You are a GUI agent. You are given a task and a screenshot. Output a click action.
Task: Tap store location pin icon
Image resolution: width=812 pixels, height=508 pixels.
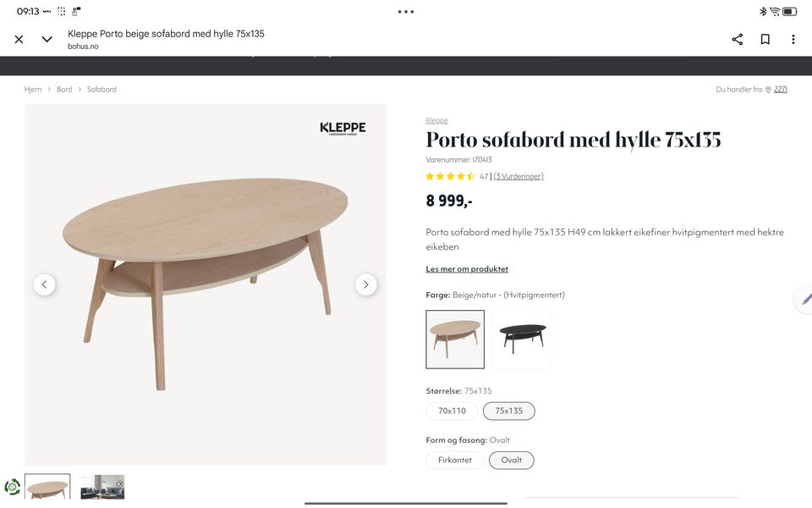coord(769,90)
